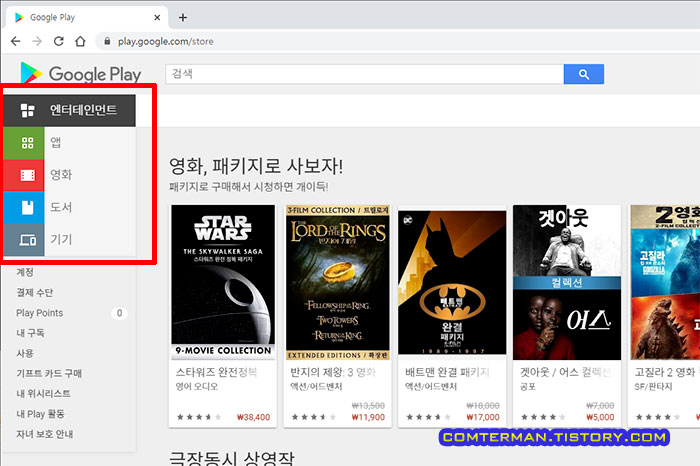This screenshot has height=466, width=700.
Task: Open the 사용 link
Action: pyautogui.click(x=25, y=353)
